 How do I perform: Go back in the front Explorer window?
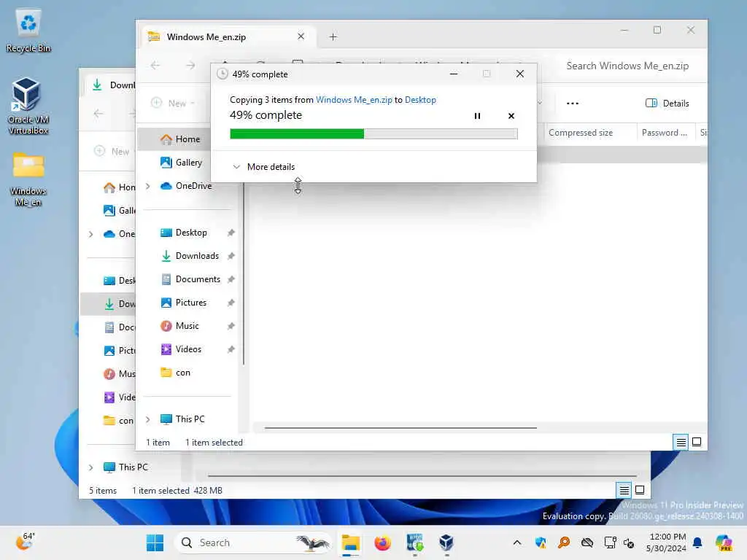[155, 65]
